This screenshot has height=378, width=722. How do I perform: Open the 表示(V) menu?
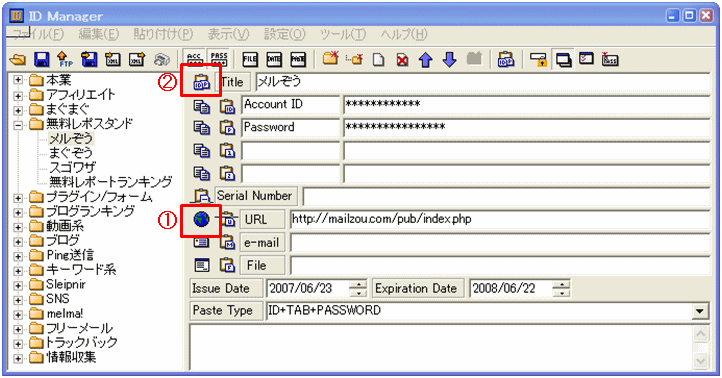[x=228, y=34]
